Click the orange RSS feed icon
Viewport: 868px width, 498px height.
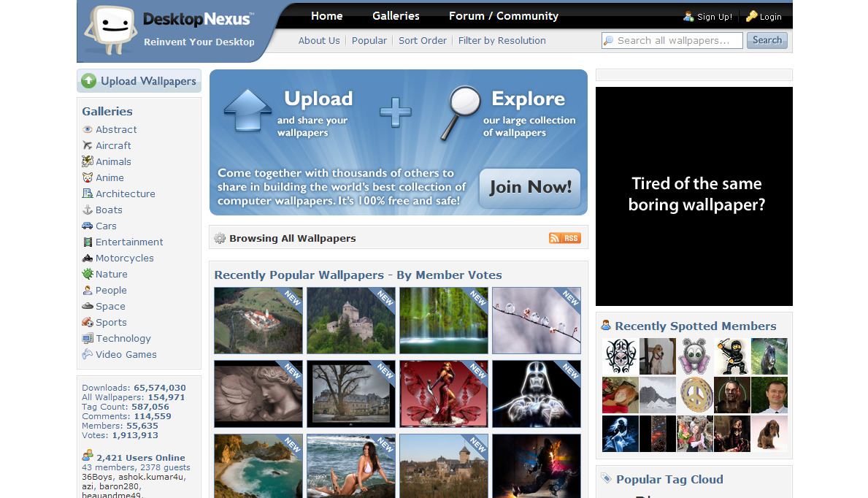564,238
